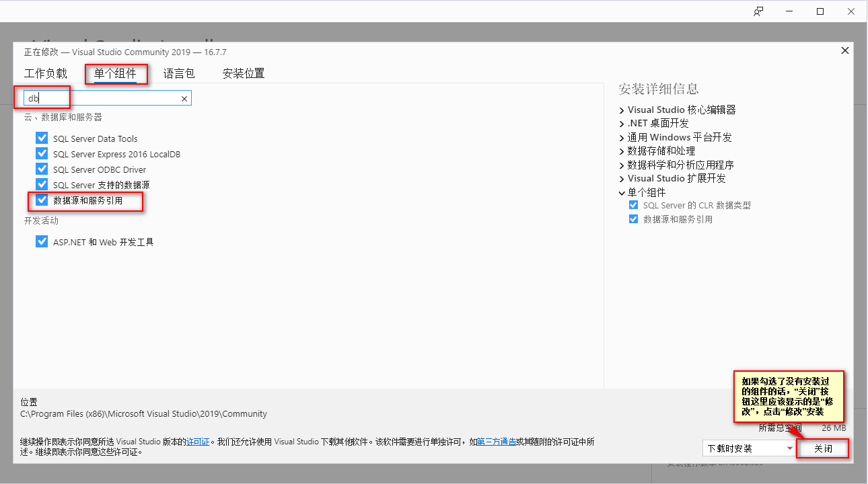Click the 云、数据库和服务器 category heading
This screenshot has width=868, height=484.
click(x=63, y=117)
